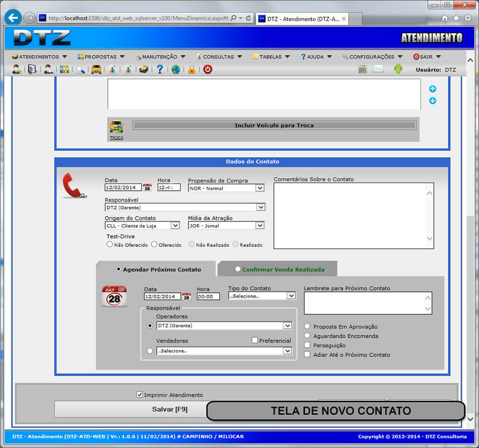479x448 pixels.
Task: Click Incluir Veículo para Troca button
Action: [274, 126]
